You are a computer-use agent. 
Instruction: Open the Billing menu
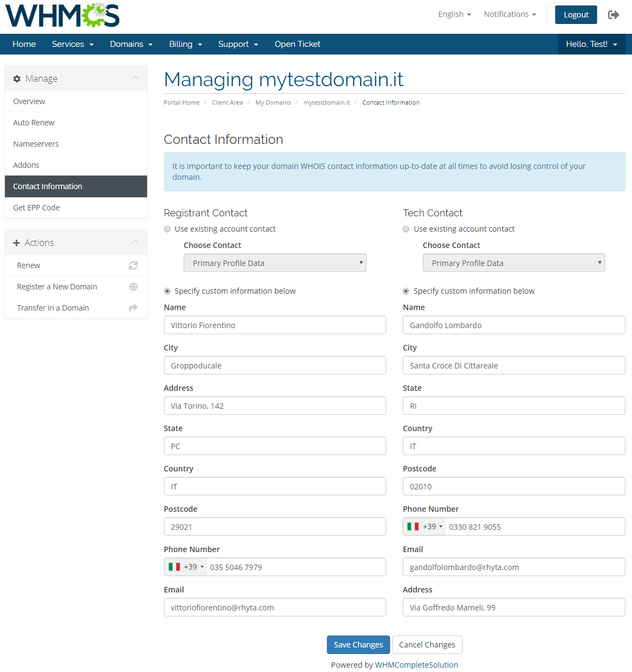coord(185,44)
